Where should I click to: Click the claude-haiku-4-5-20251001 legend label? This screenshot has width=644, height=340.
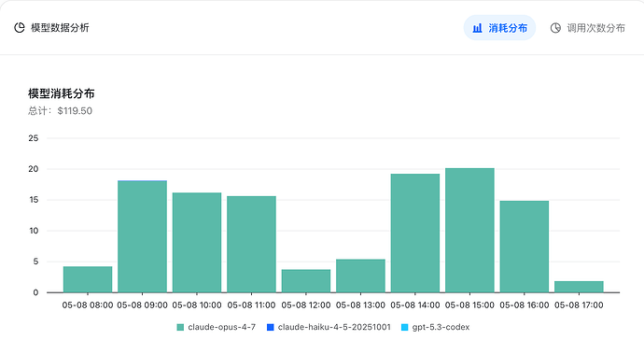pyautogui.click(x=334, y=327)
